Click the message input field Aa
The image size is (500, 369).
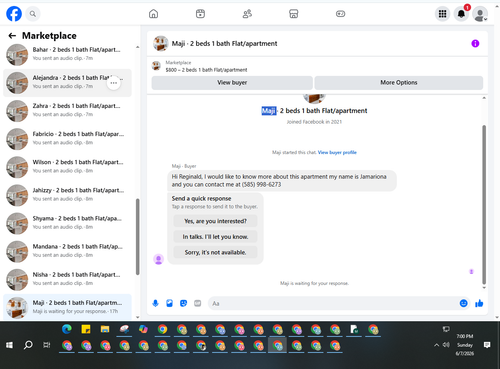pos(333,303)
